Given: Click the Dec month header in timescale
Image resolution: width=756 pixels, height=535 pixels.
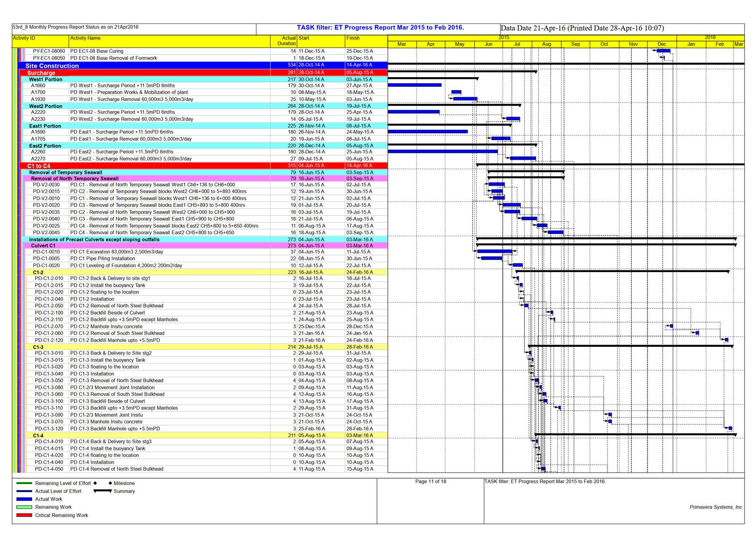Looking at the screenshot, I should (662, 44).
